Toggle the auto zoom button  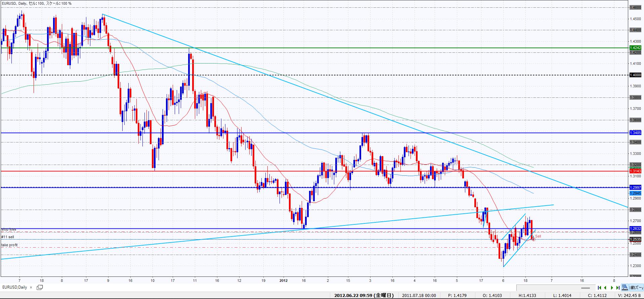pos(636,288)
